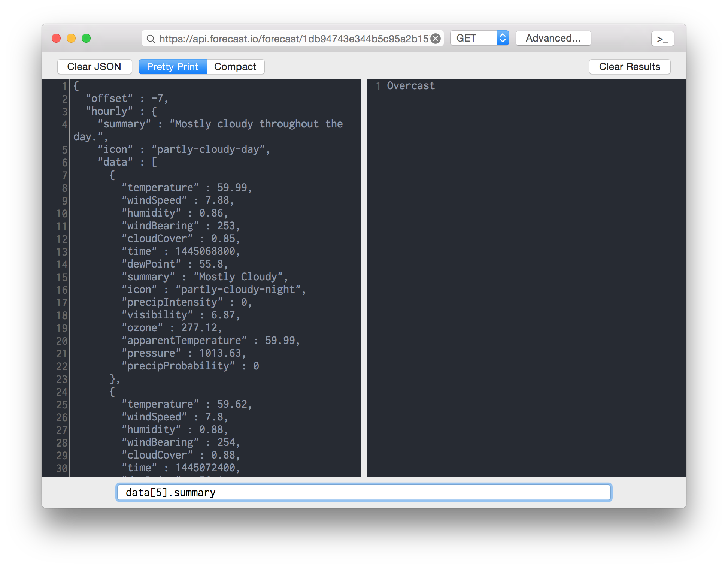Image resolution: width=728 pixels, height=568 pixels.
Task: Open the Advanced... options
Action: click(x=553, y=38)
